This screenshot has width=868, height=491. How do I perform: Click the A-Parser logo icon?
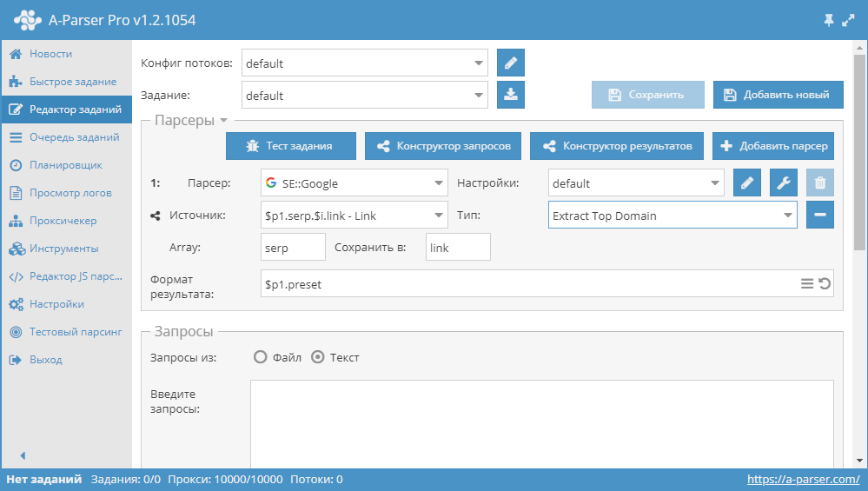[28, 20]
